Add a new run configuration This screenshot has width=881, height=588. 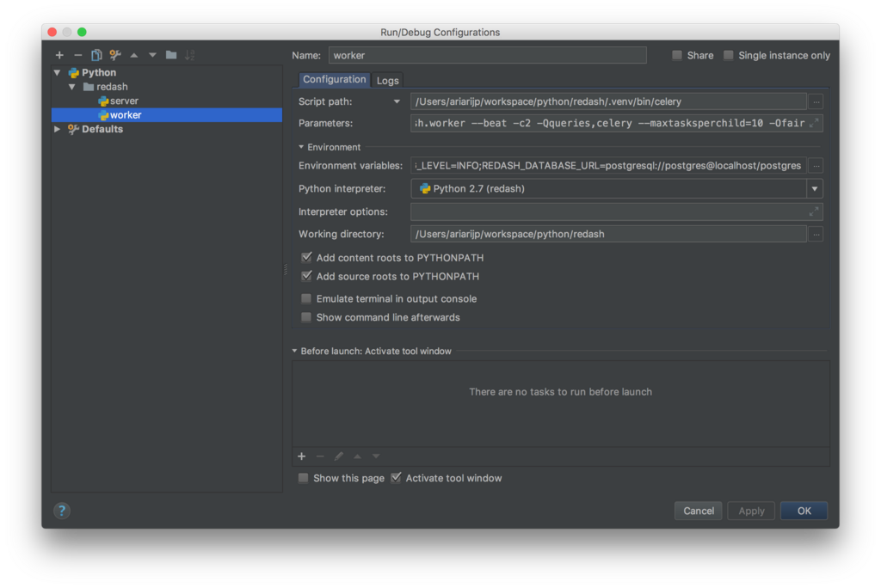[59, 55]
